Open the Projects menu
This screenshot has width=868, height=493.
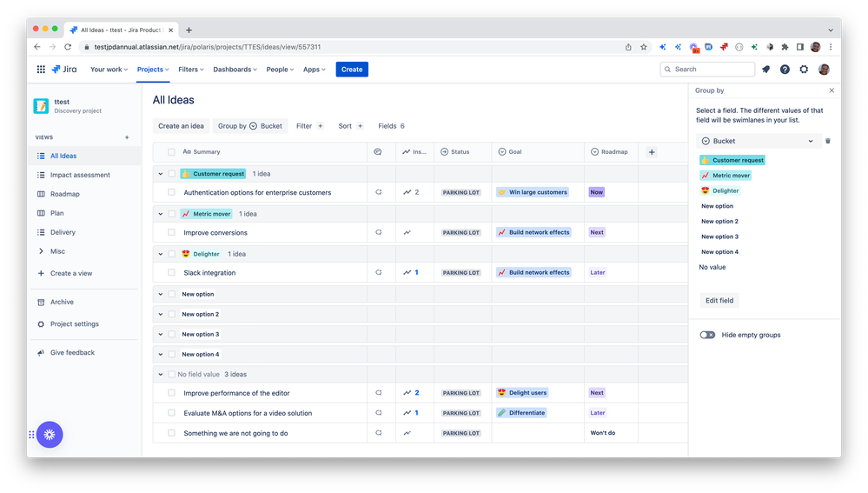(153, 70)
